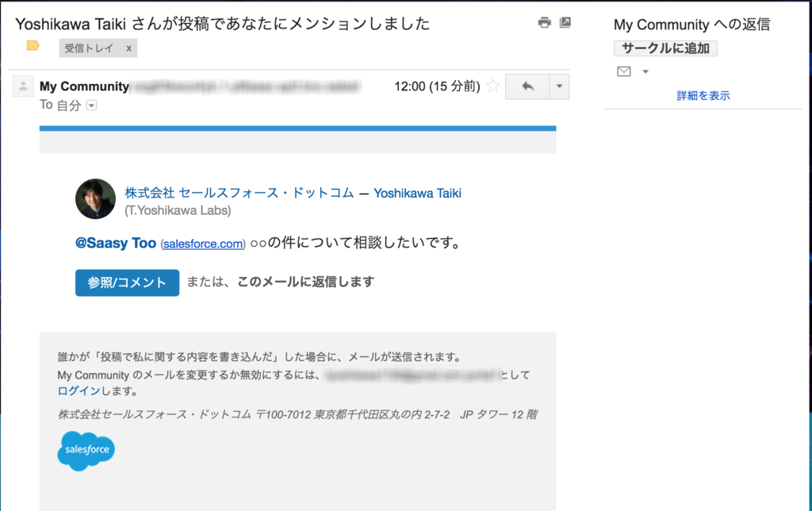Click the 参照/コメント button
The height and width of the screenshot is (511, 812).
coord(127,282)
